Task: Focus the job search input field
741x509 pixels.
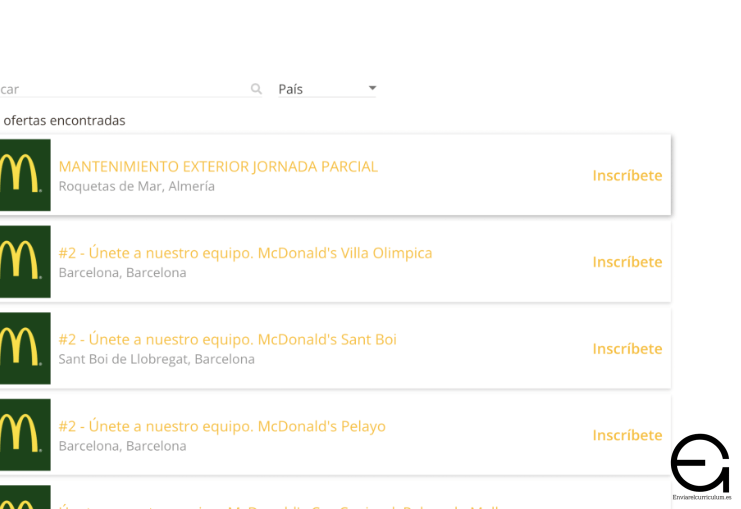Action: 120,89
